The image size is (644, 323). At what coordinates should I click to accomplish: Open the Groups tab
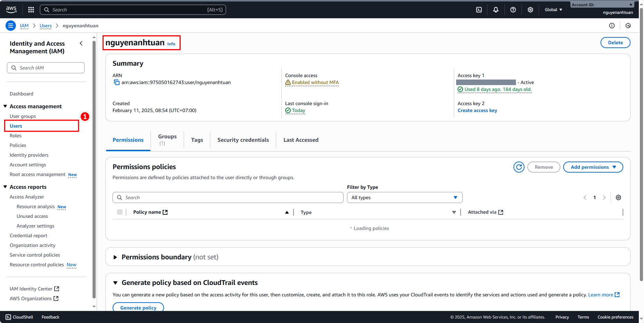pyautogui.click(x=167, y=139)
